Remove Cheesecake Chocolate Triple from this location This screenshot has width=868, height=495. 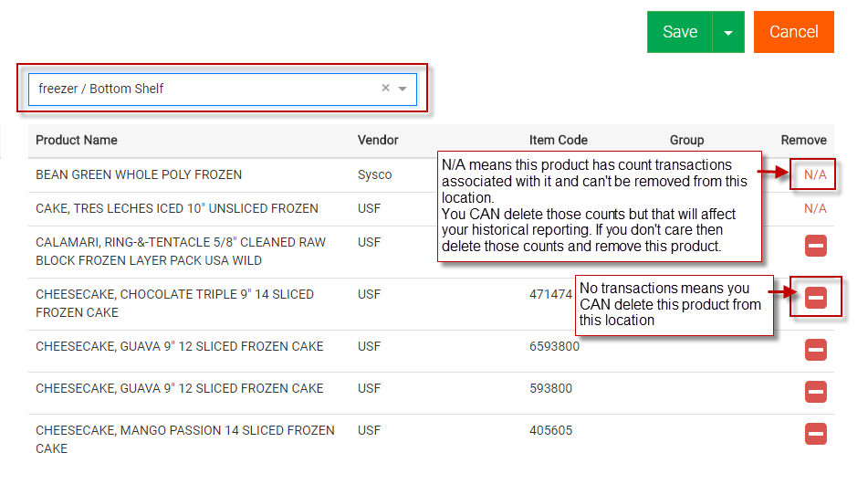pos(815,298)
